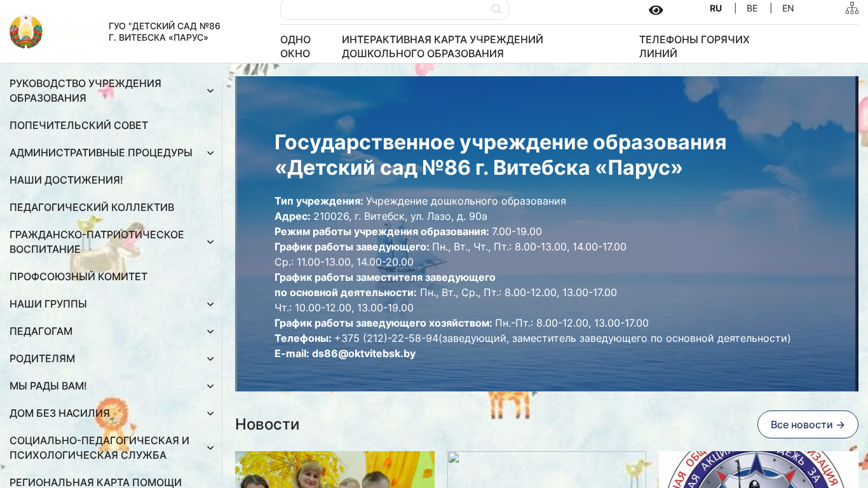Switch language to BE
Image resolution: width=868 pixels, height=488 pixels.
[752, 8]
